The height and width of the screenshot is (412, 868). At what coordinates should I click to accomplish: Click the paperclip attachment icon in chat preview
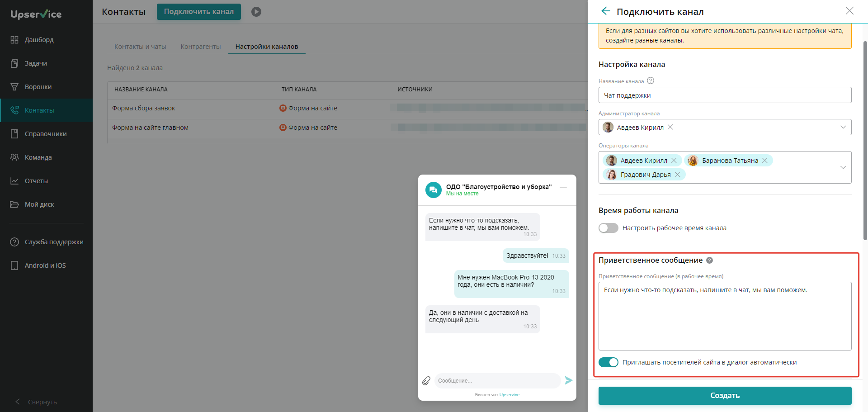click(426, 381)
